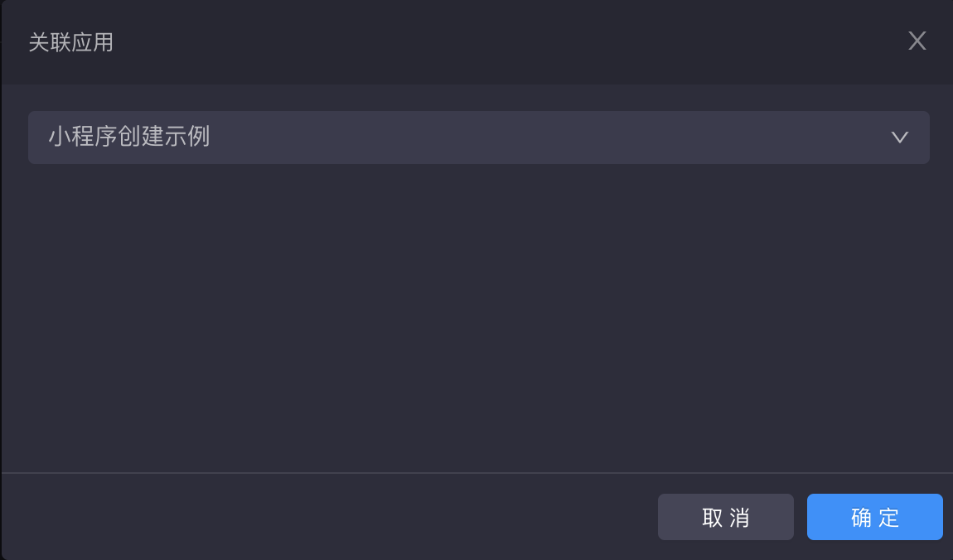
Task: Dismiss the dialog with the close icon
Action: 917,41
